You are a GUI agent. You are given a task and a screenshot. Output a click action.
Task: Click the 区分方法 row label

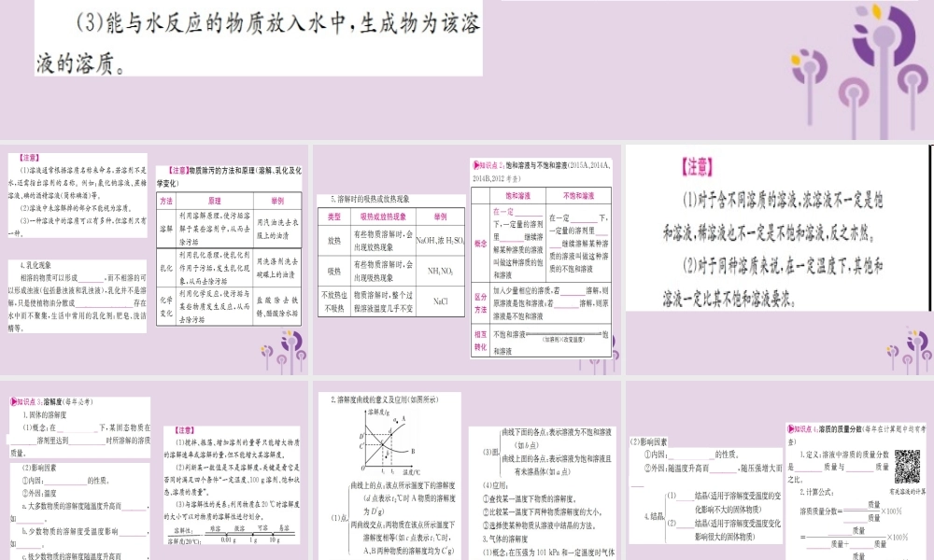pyautogui.click(x=481, y=303)
